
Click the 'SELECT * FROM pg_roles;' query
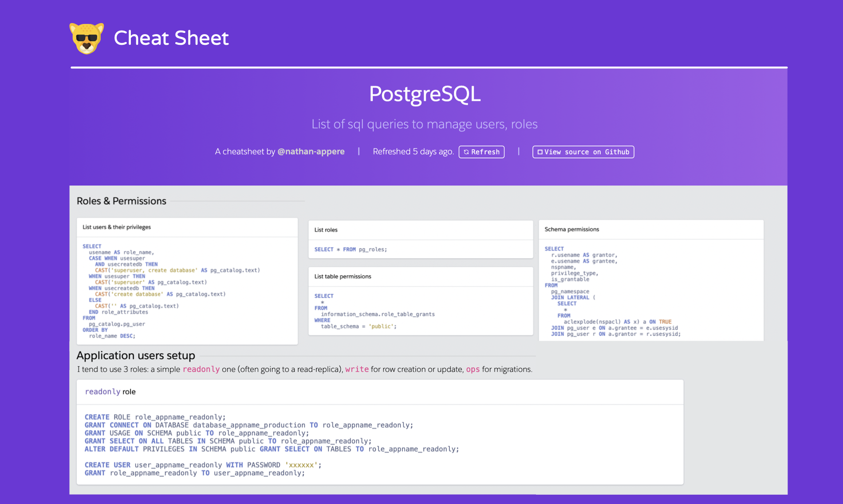click(351, 249)
